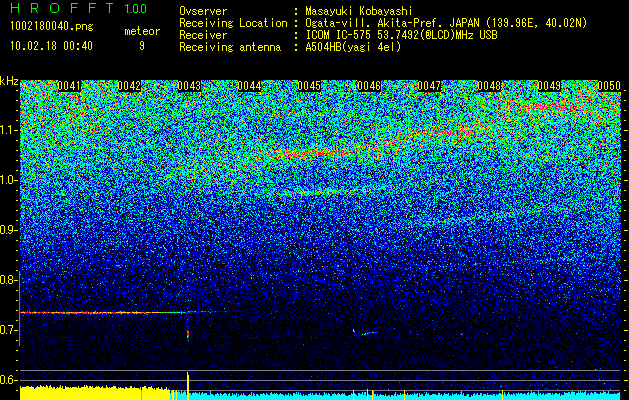This screenshot has height=400, width=629.
Task: Click the 0047 time marker
Action: 429,86
